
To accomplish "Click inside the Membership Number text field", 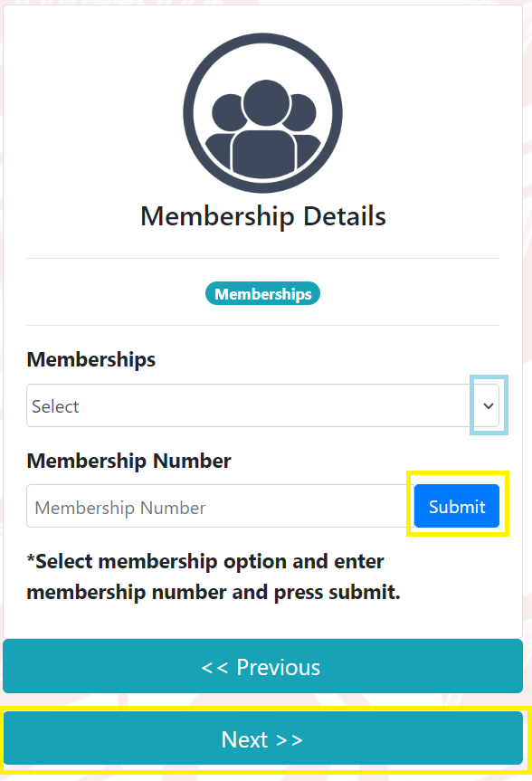I will (217, 507).
